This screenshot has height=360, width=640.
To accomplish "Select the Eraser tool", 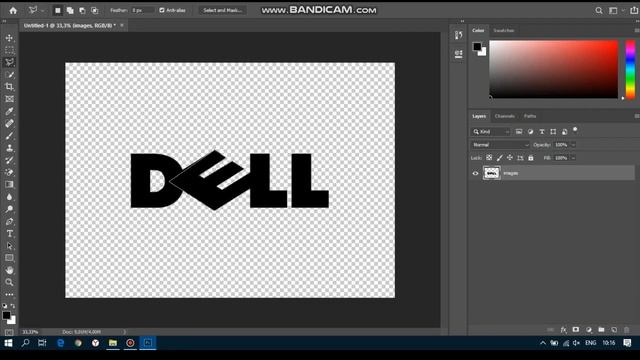I will (9, 172).
